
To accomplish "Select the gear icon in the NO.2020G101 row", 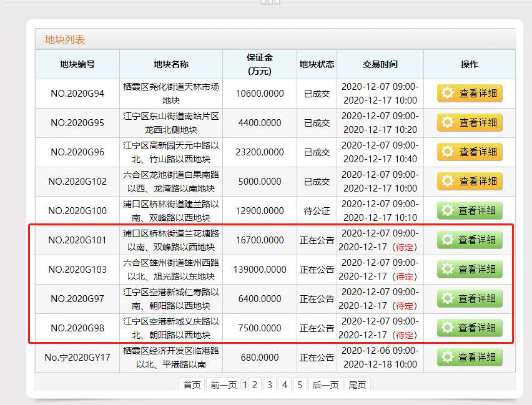I will coord(446,240).
